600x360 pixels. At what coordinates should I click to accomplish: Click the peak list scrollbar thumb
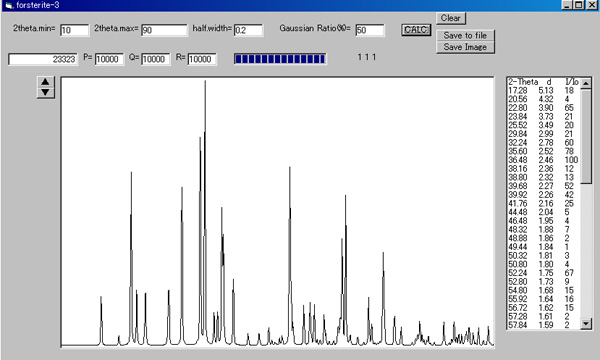pos(586,136)
